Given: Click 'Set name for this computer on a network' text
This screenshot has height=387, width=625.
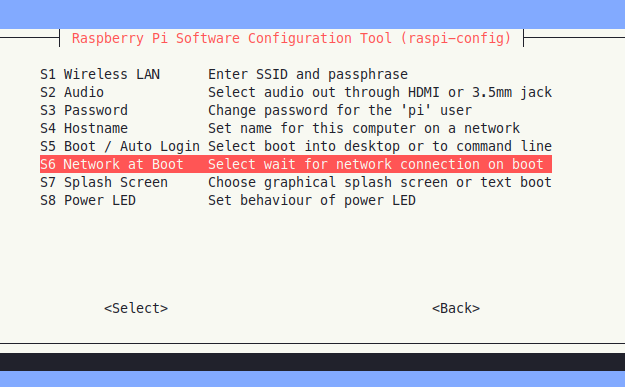Looking at the screenshot, I should pos(364,128).
